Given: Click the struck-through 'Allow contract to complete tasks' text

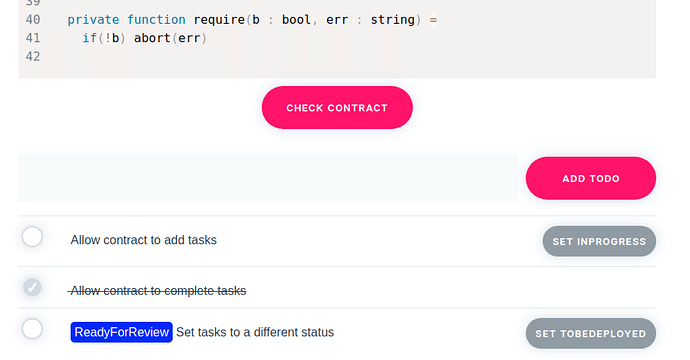Looking at the screenshot, I should (x=158, y=290).
